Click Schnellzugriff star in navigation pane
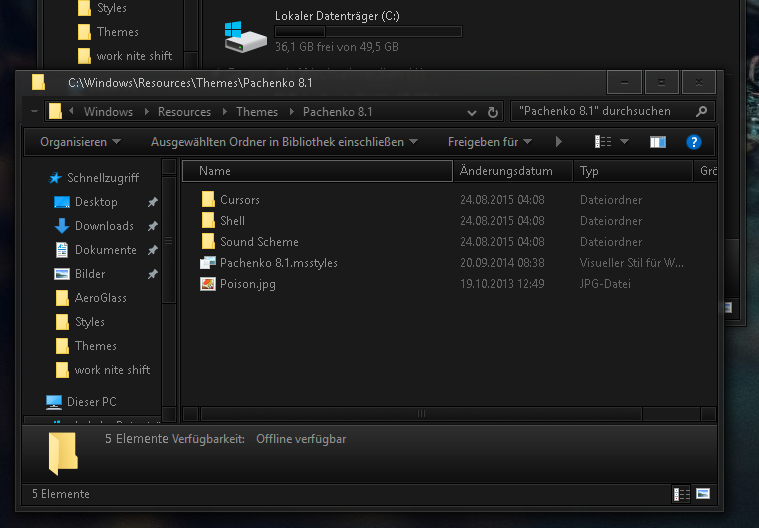Viewport: 759px width, 528px height. pyautogui.click(x=55, y=178)
